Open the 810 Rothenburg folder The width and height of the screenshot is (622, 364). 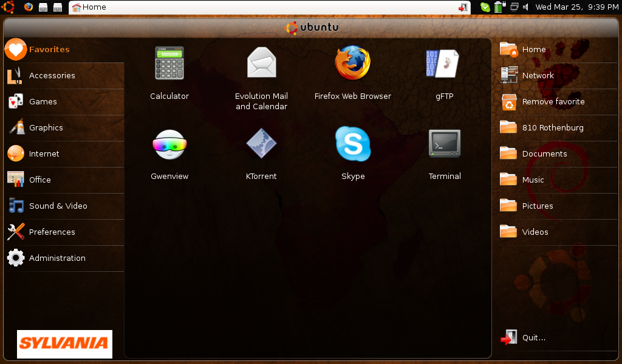click(x=558, y=128)
